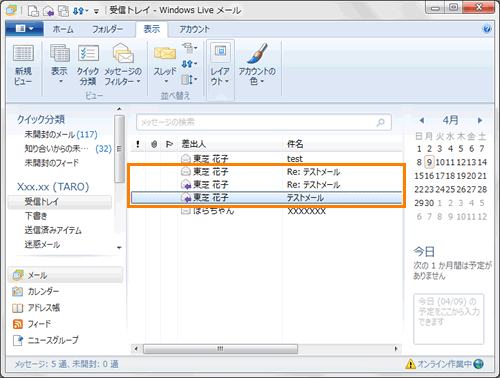Select today's date 9 in calendar
This screenshot has height=378, width=500.
[429, 162]
